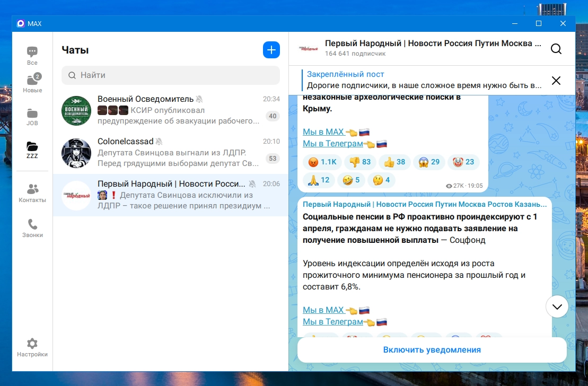Click the 20:34 timestamp
Screen dimensions: 588x386
[271, 99]
